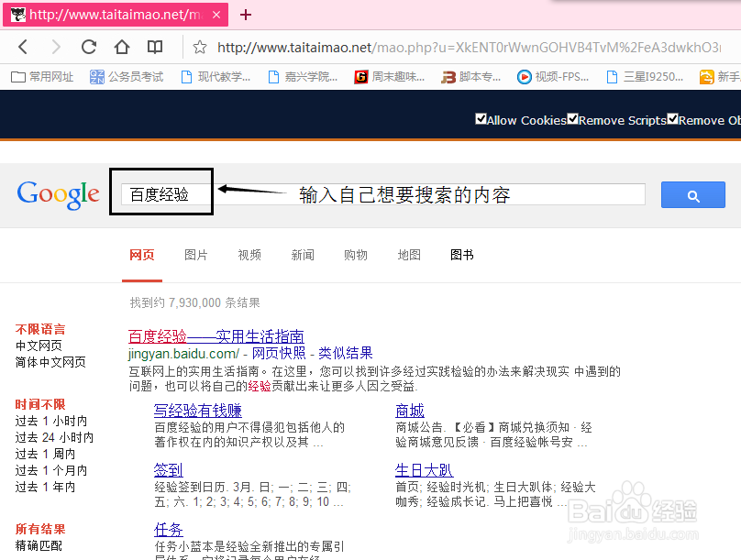Go back with the browser back arrow

click(23, 47)
